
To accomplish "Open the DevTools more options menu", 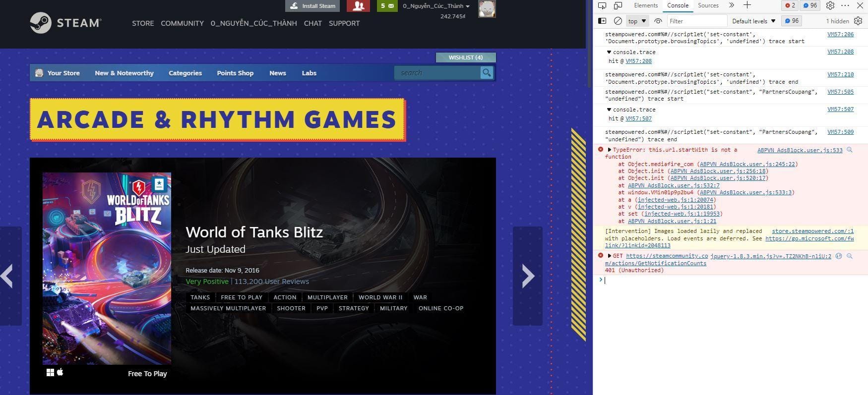I will coord(845,5).
